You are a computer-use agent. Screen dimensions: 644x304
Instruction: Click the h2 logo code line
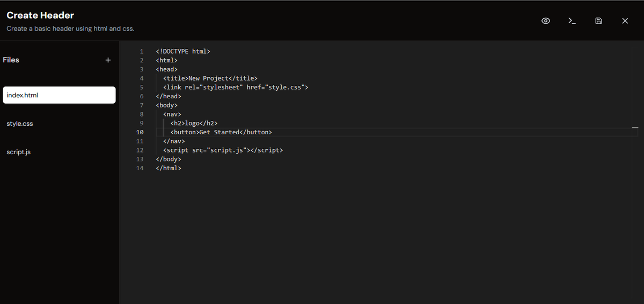pyautogui.click(x=194, y=123)
